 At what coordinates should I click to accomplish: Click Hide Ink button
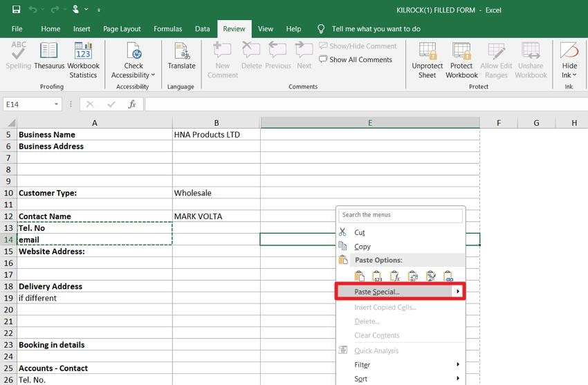pyautogui.click(x=569, y=60)
